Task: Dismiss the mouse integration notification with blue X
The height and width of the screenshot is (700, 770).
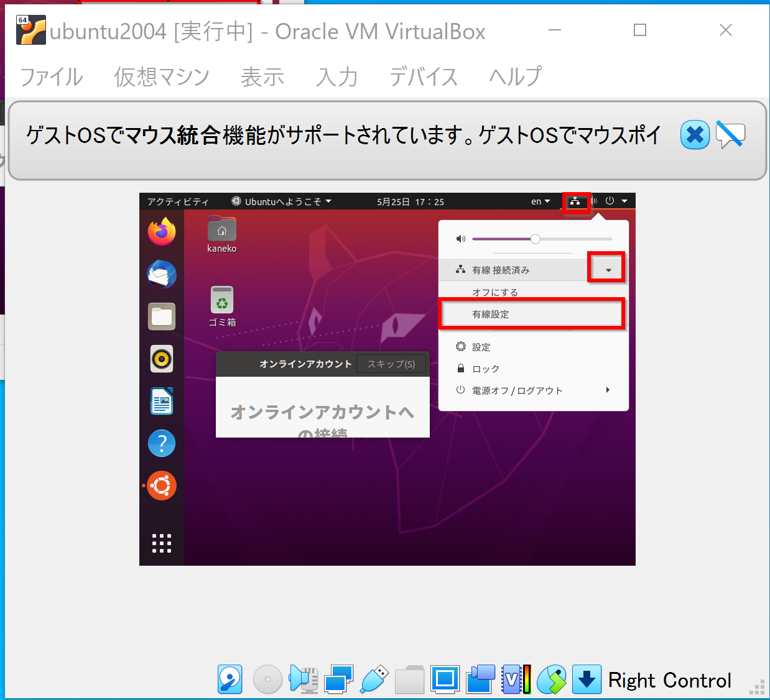Action: pos(695,135)
